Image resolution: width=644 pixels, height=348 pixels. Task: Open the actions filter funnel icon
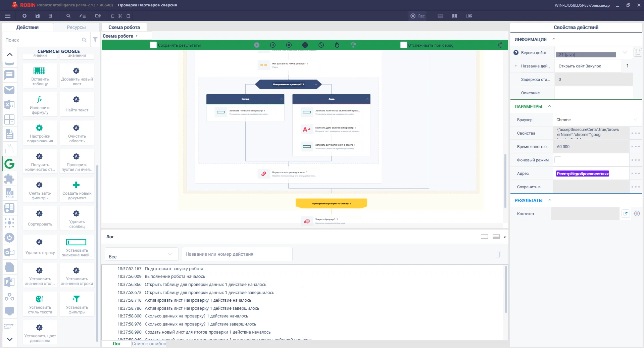95,40
